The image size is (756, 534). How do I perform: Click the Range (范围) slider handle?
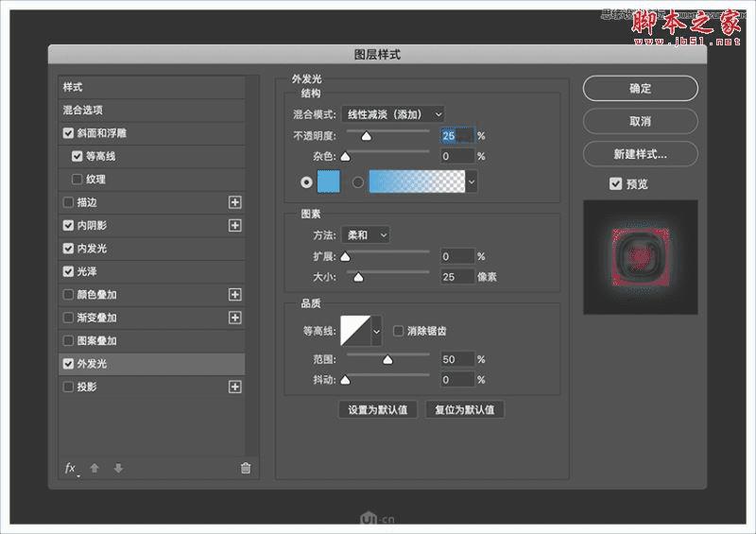click(x=387, y=360)
